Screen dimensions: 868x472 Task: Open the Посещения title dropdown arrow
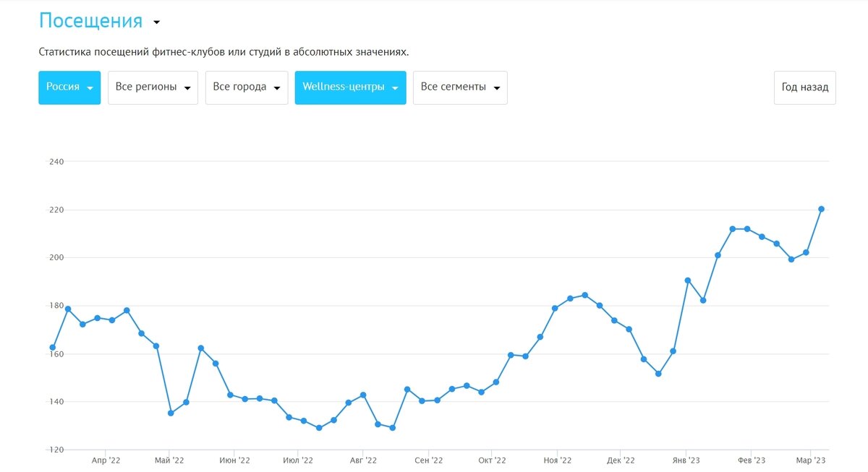pos(156,22)
